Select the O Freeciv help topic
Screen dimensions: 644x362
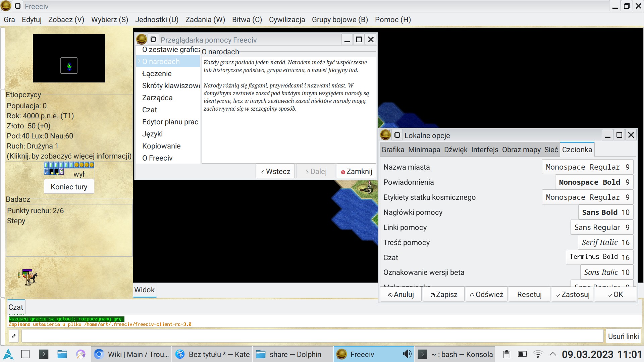[x=168, y=158]
